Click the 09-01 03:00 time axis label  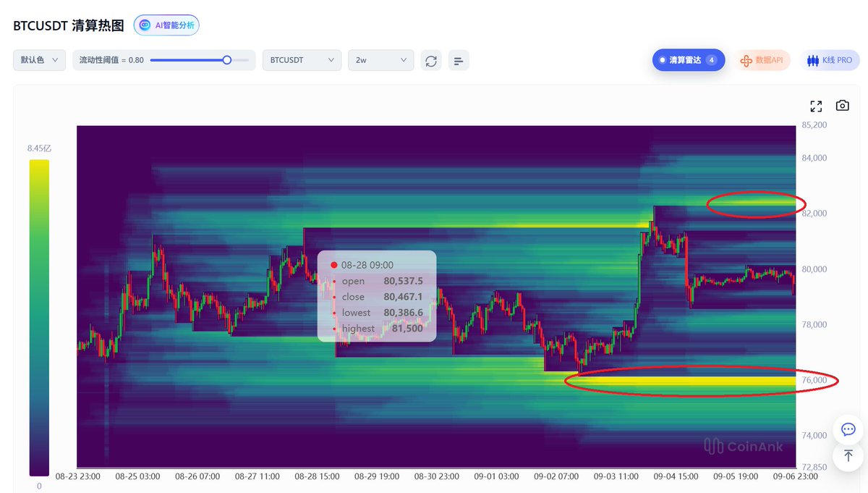click(497, 477)
